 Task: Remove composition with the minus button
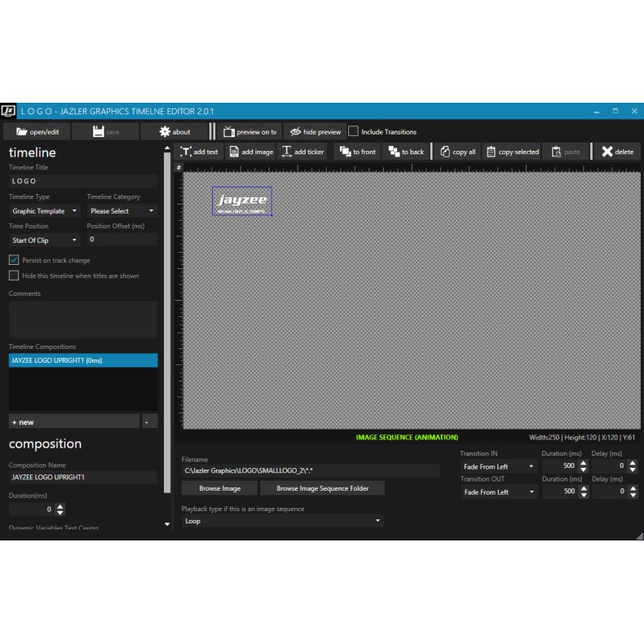click(150, 421)
